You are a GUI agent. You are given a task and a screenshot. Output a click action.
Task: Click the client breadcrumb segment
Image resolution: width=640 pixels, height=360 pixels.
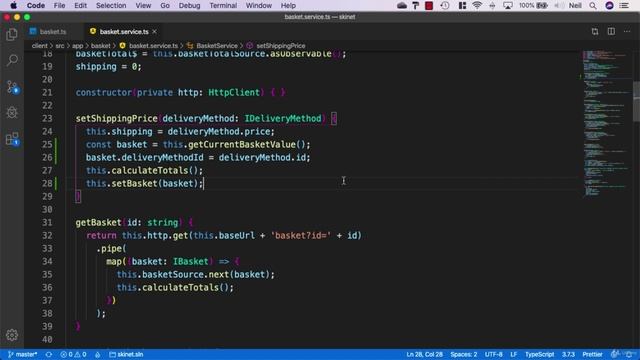click(x=40, y=46)
